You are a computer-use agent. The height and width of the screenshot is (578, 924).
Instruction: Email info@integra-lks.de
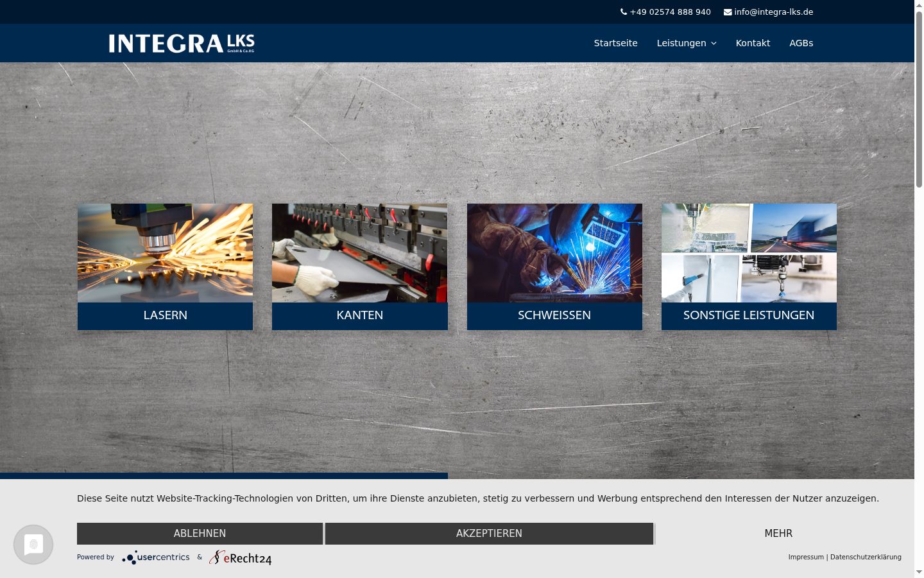point(774,12)
